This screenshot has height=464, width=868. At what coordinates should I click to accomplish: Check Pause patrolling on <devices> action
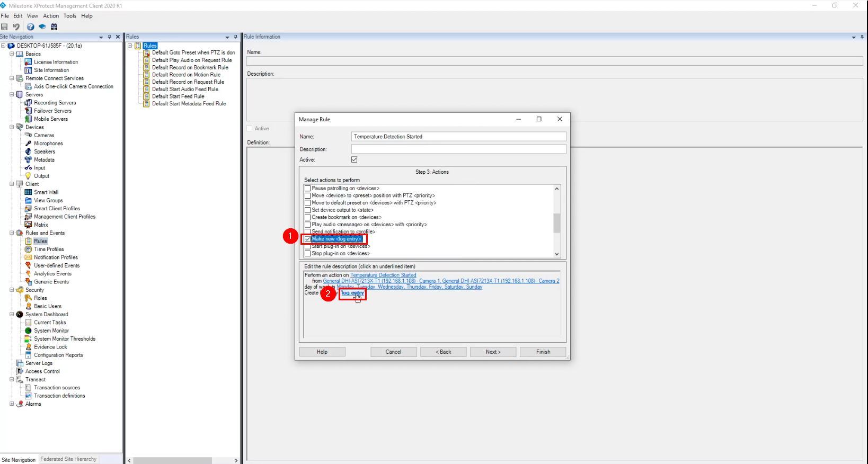coord(307,188)
